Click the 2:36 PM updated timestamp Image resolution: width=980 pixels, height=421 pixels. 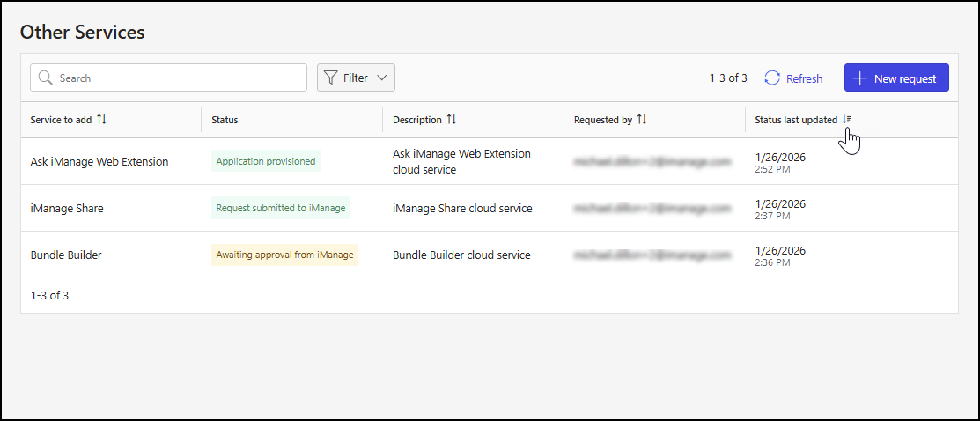pos(772,262)
